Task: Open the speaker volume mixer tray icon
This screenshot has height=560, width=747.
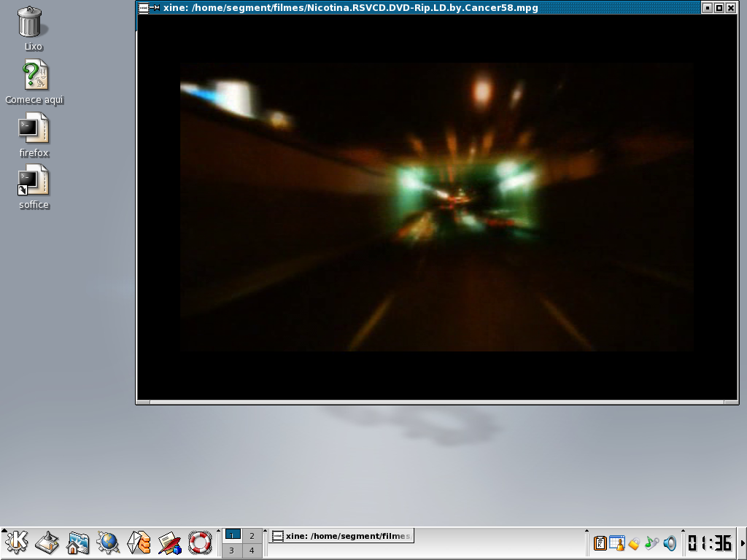Action: [x=670, y=543]
